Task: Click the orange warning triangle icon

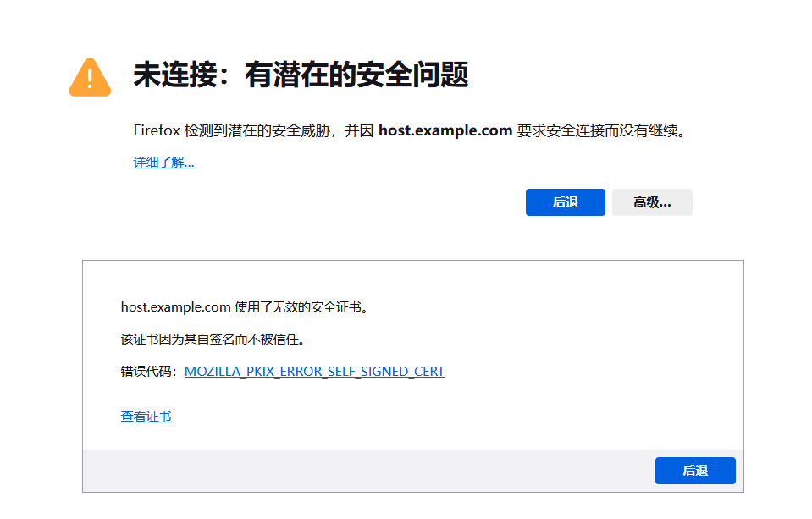Action: tap(90, 77)
